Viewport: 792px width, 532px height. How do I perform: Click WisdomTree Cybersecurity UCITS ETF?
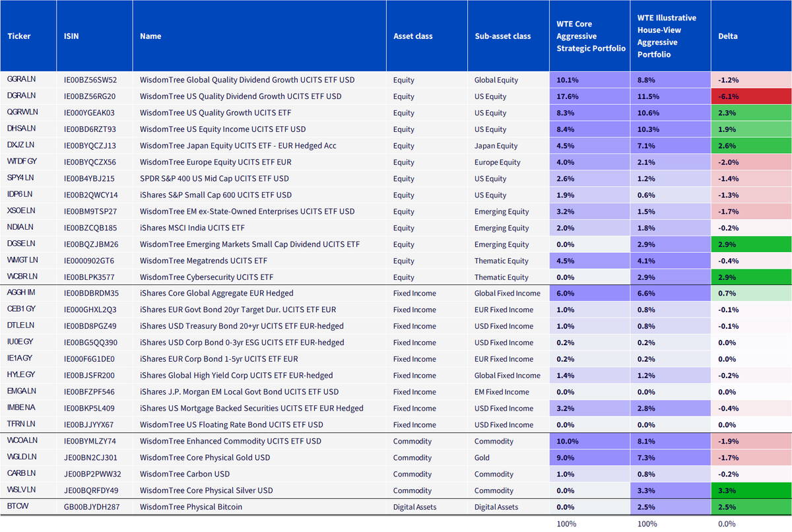[x=207, y=277]
